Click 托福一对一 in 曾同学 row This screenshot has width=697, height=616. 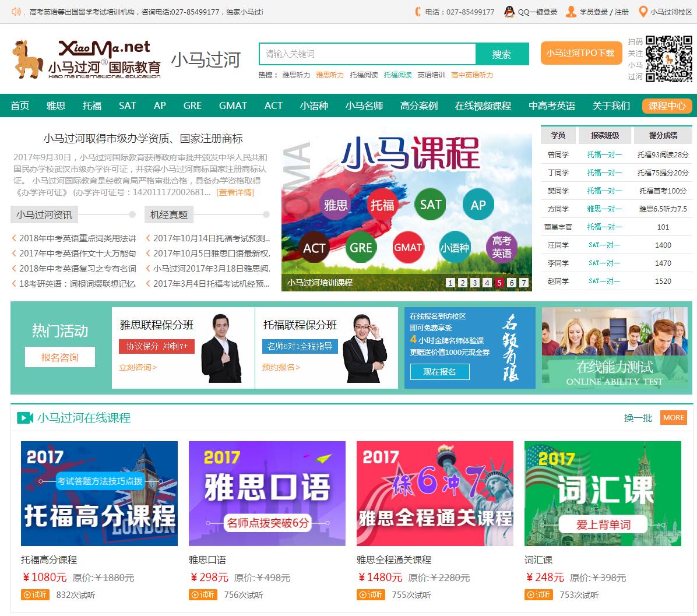tap(604, 154)
